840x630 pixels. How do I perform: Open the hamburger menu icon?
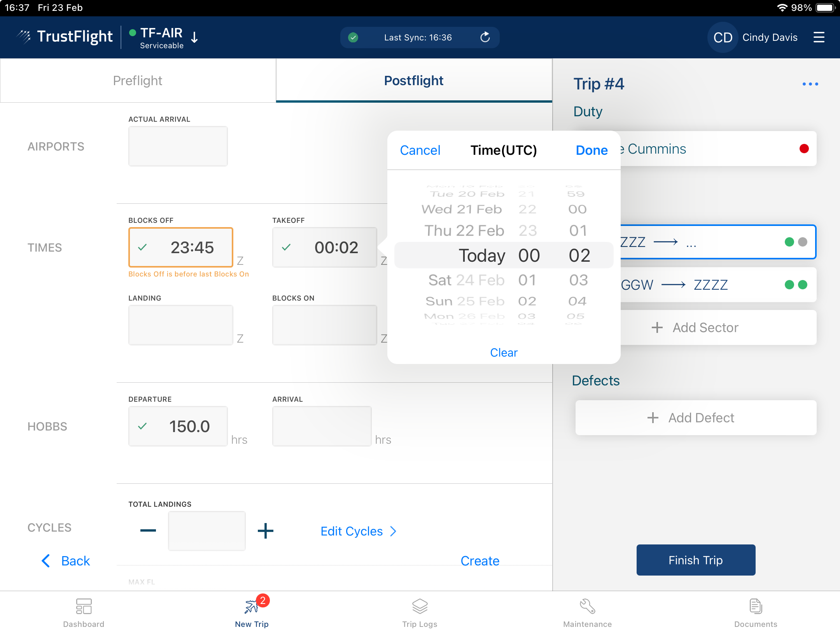[819, 37]
